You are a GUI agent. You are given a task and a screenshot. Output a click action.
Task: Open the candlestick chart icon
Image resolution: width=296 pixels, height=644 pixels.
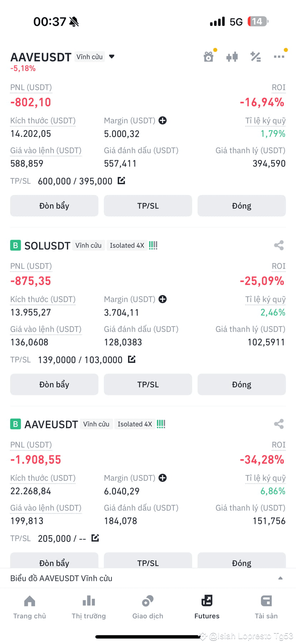tap(232, 57)
